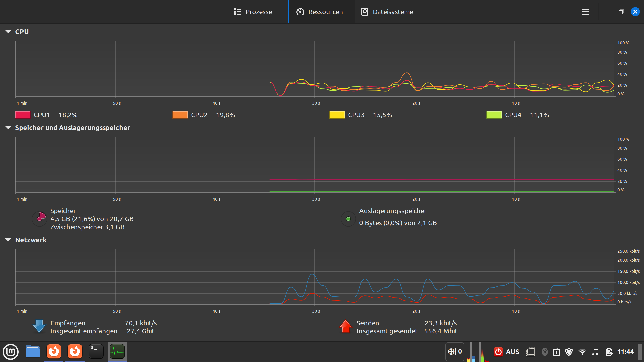The height and width of the screenshot is (362, 644).
Task: Click the clock showing 11:44
Action: click(x=625, y=352)
